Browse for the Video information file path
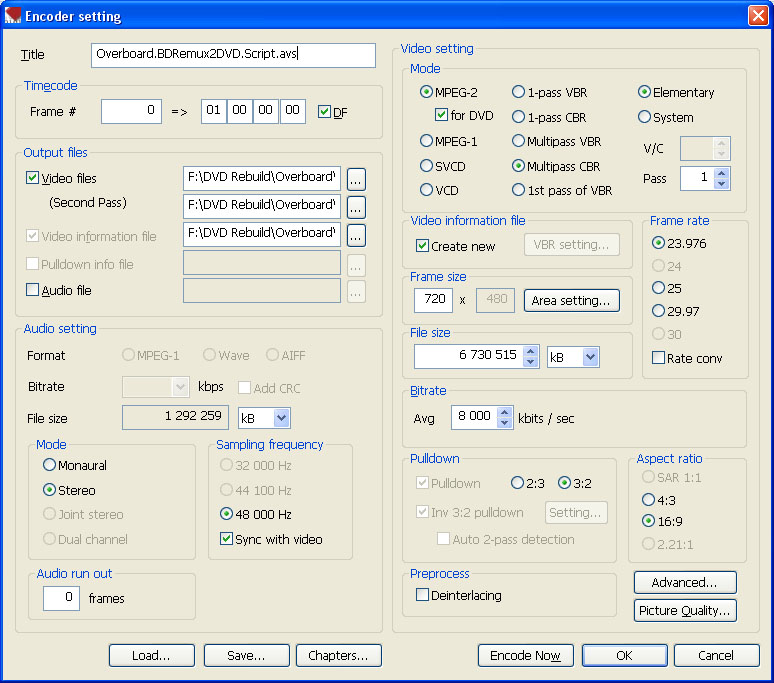This screenshot has width=774, height=683. (356, 235)
